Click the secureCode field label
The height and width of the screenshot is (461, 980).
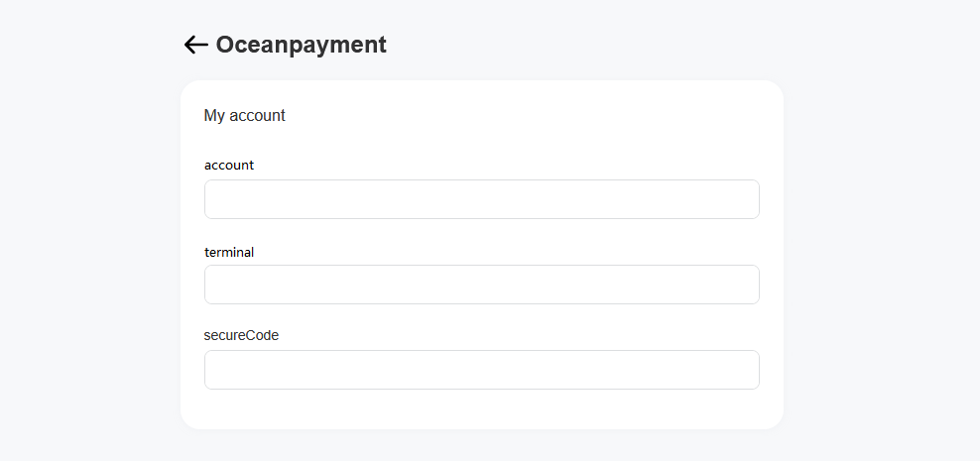(x=241, y=336)
